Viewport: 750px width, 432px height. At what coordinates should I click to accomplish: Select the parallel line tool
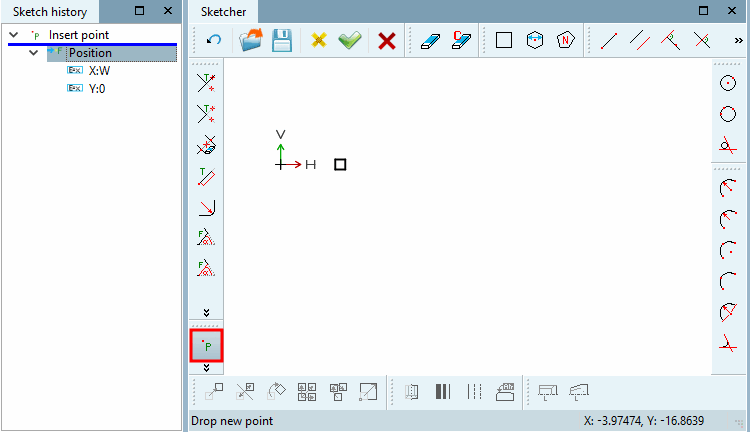640,40
